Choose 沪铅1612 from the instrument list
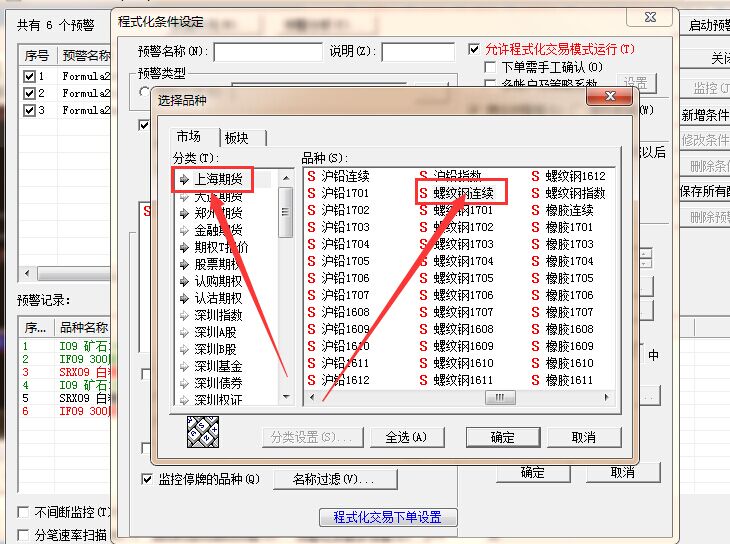The height and width of the screenshot is (544, 730). 345,381
